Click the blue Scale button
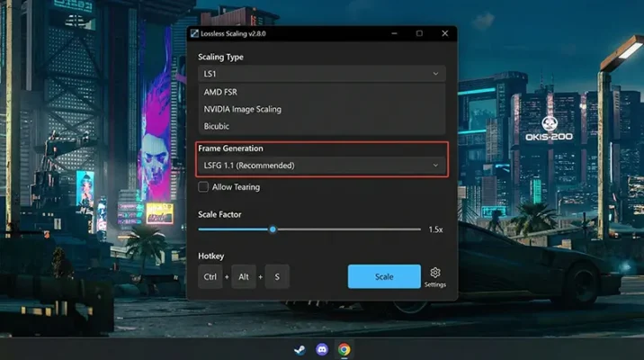This screenshot has width=644, height=360. click(384, 276)
